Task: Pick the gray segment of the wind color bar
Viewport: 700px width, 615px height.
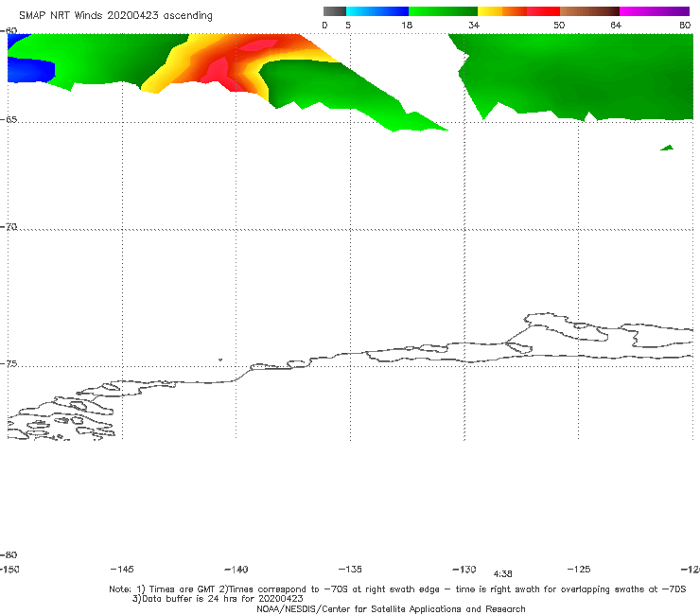Action: pyautogui.click(x=334, y=11)
